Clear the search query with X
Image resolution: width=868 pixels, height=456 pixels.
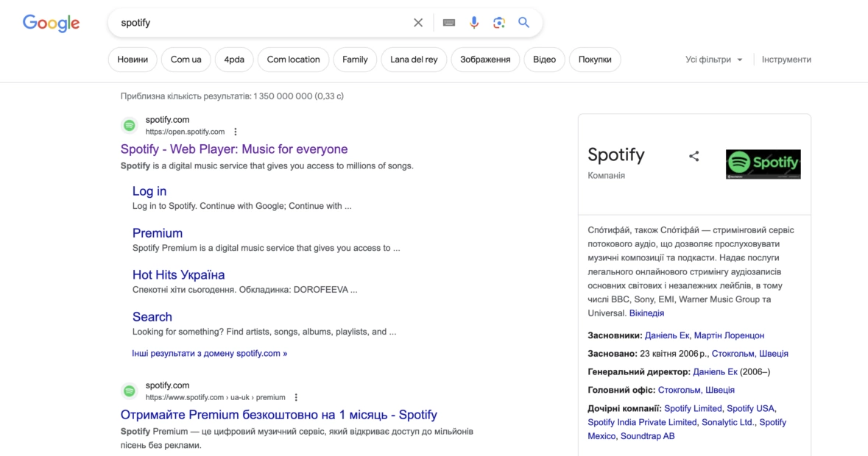(x=418, y=23)
